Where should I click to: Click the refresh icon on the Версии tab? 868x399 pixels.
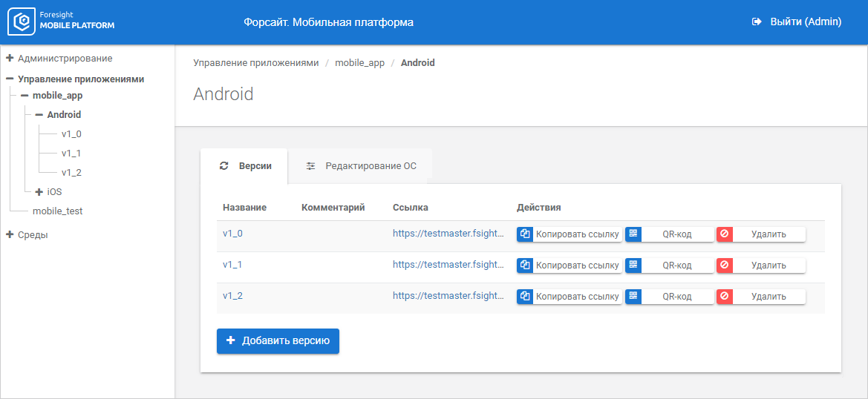pos(224,166)
